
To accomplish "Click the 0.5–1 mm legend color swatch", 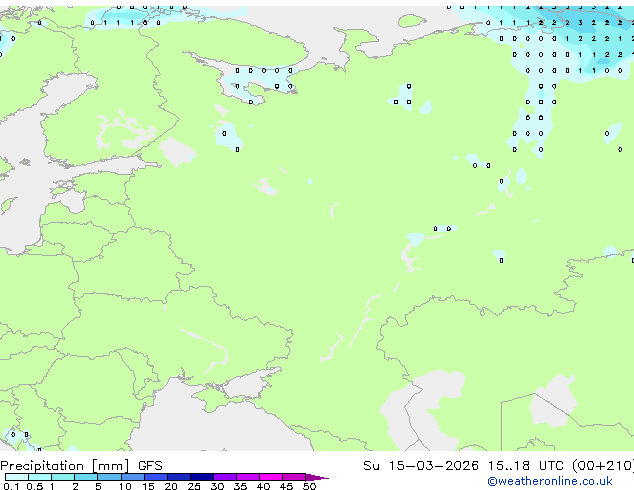I will point(40,477).
